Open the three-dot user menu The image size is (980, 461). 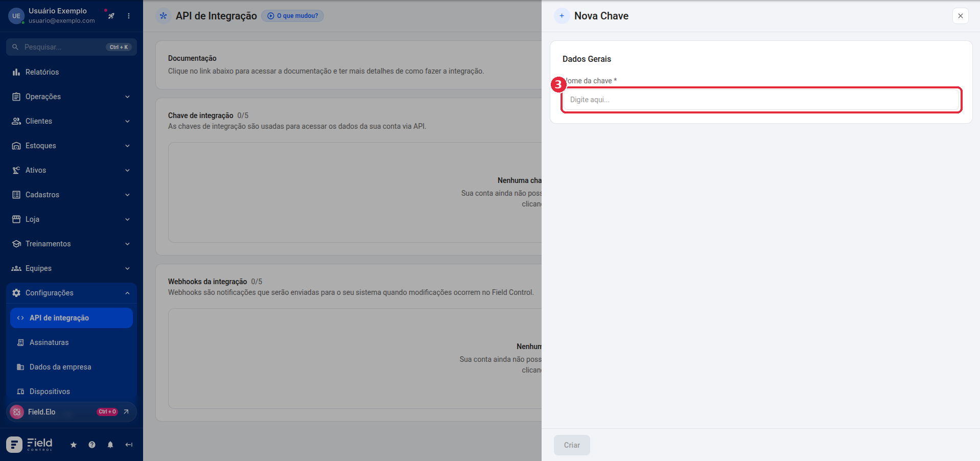click(129, 16)
